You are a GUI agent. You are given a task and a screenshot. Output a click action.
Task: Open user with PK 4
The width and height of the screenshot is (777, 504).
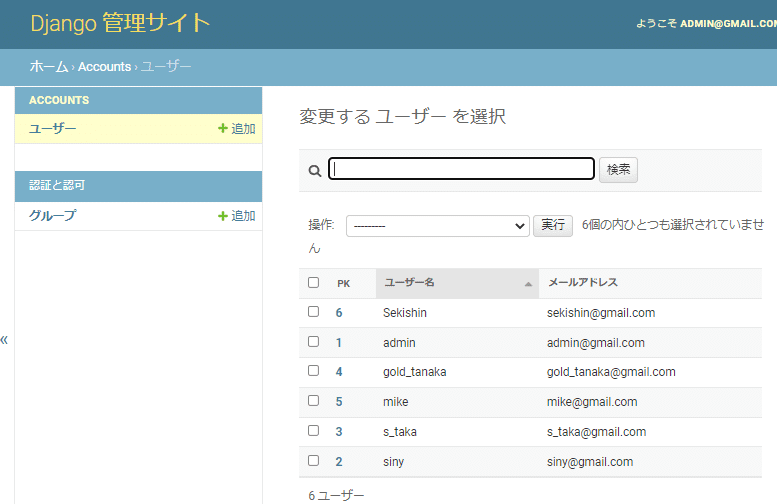tap(339, 372)
